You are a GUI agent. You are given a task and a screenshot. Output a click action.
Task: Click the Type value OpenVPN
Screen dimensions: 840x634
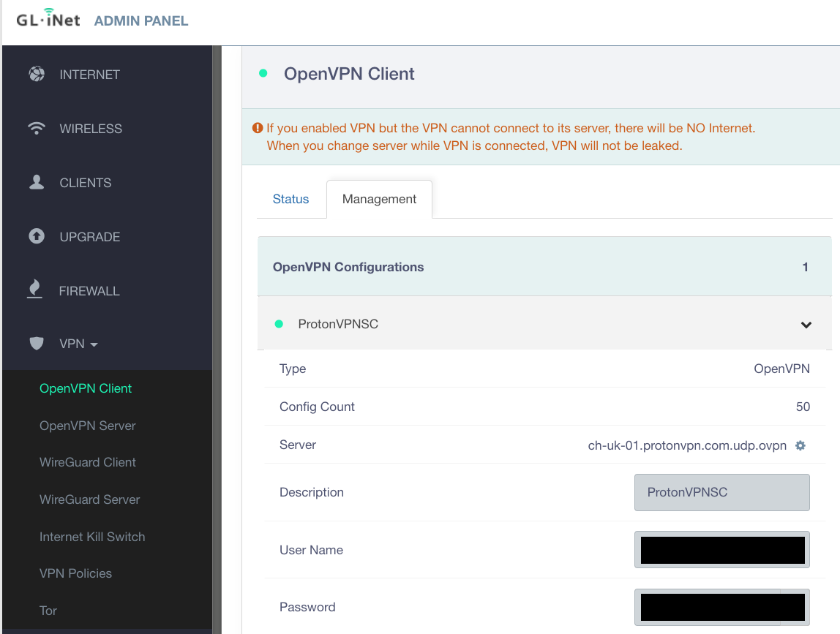click(781, 369)
